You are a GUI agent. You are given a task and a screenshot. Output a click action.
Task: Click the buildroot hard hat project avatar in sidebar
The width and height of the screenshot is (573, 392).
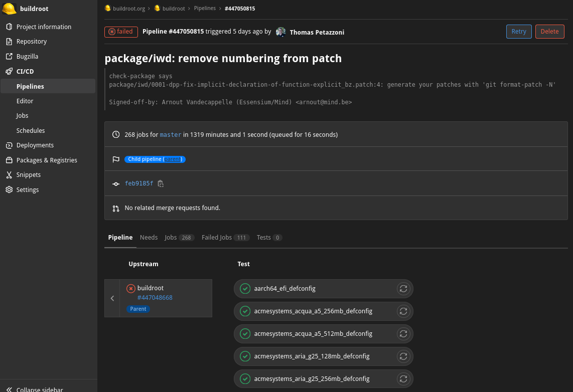9,9
